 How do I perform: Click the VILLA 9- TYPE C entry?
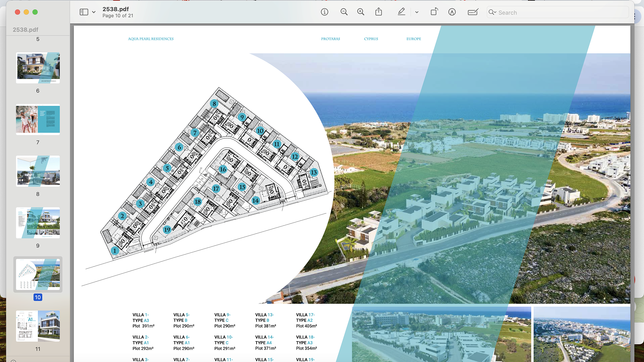pos(225,320)
